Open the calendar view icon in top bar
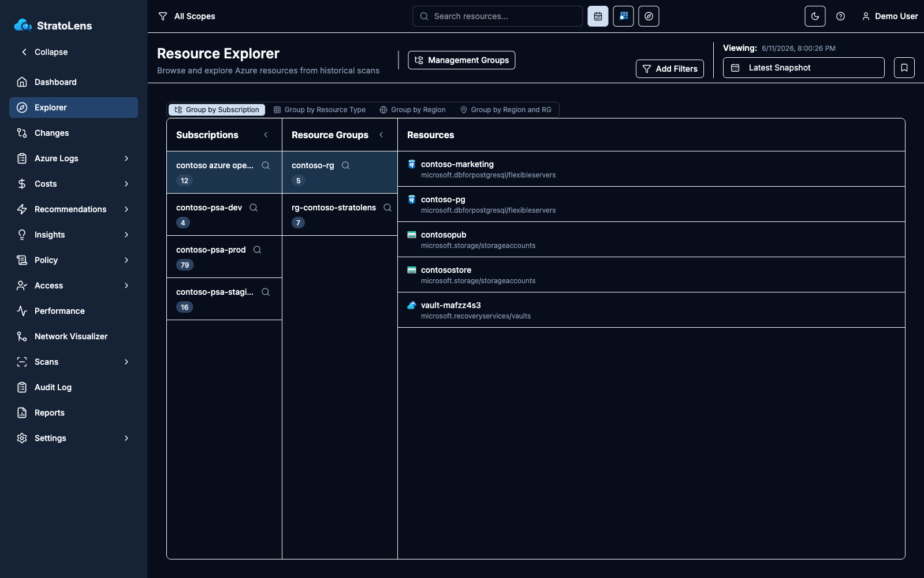924x578 pixels. click(598, 16)
